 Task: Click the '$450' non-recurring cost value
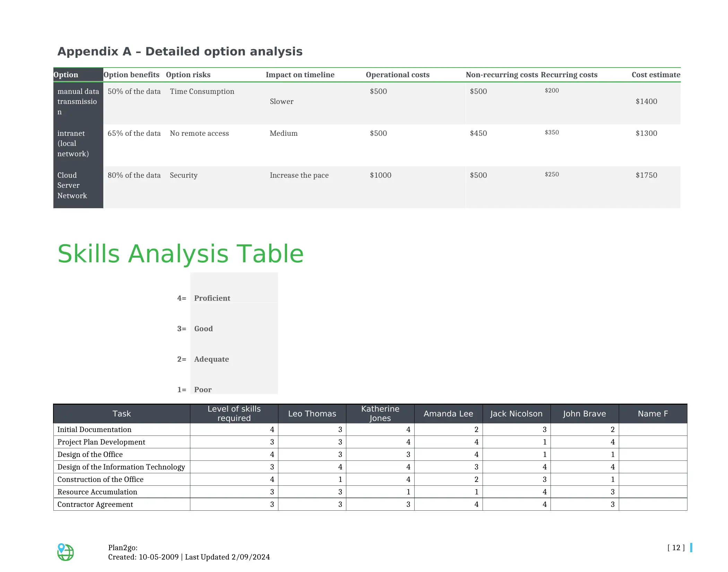(478, 133)
